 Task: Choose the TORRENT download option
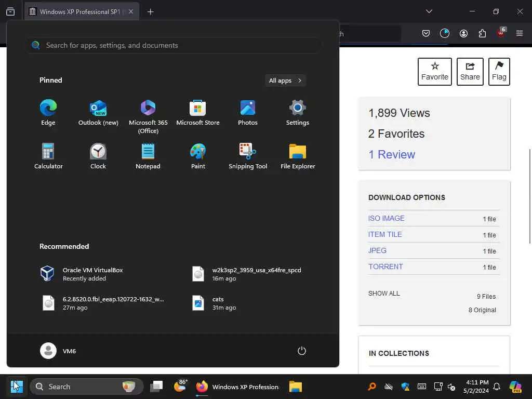385,267
